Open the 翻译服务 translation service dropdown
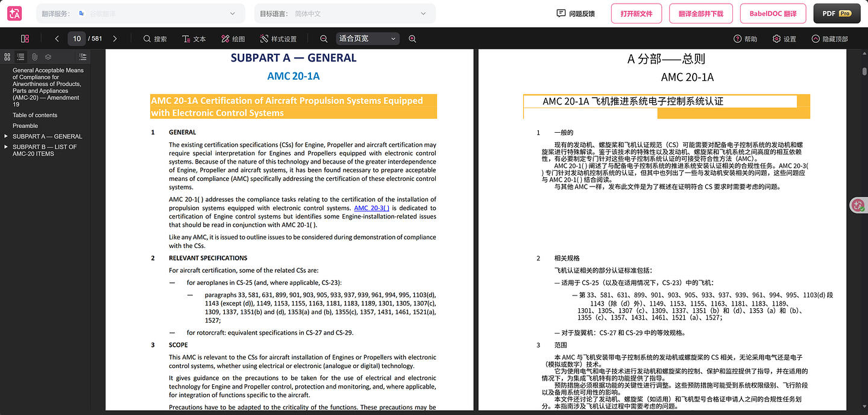The height and width of the screenshot is (415, 868). pos(141,13)
